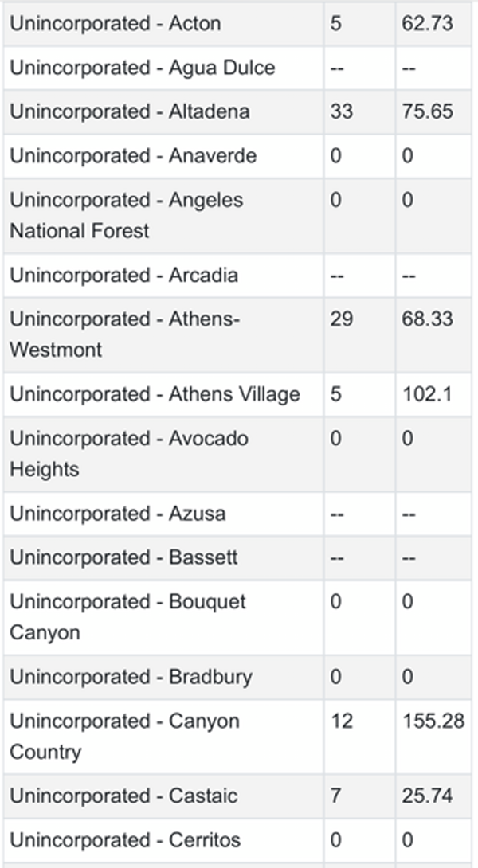The width and height of the screenshot is (478, 868).
Task: Select the Unincorporated - Agua Dulce cell
Action: [x=142, y=67]
